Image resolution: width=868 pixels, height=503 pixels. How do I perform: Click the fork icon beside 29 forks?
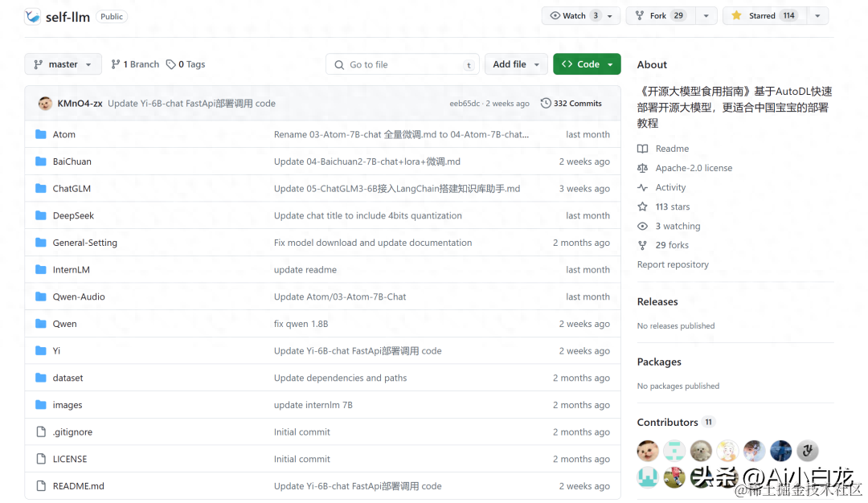643,245
